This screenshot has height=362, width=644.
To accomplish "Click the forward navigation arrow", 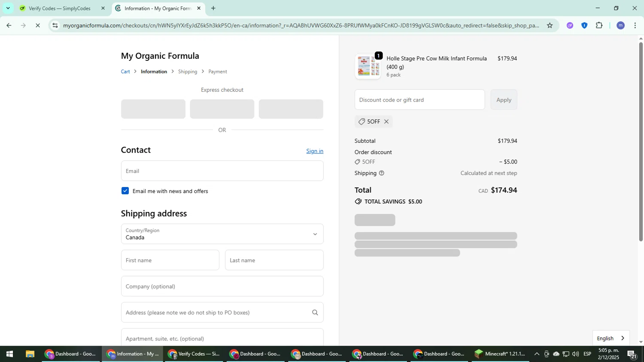I will 23,25.
